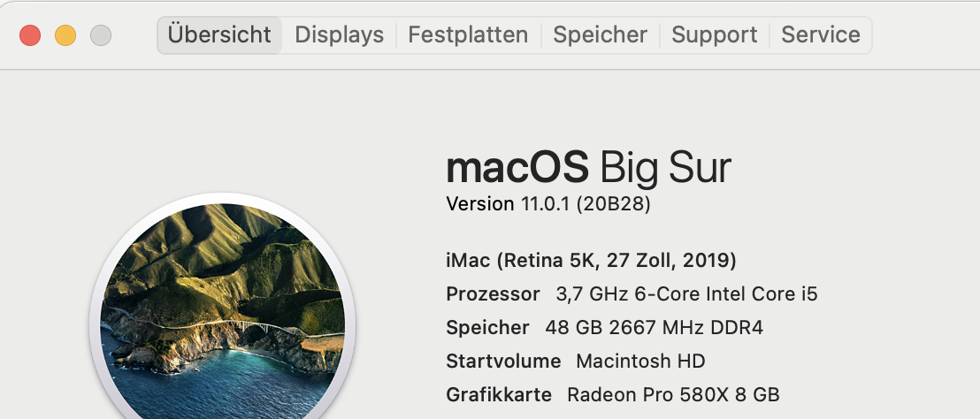Click the Startvolume label
The width and height of the screenshot is (980, 419).
[503, 362]
